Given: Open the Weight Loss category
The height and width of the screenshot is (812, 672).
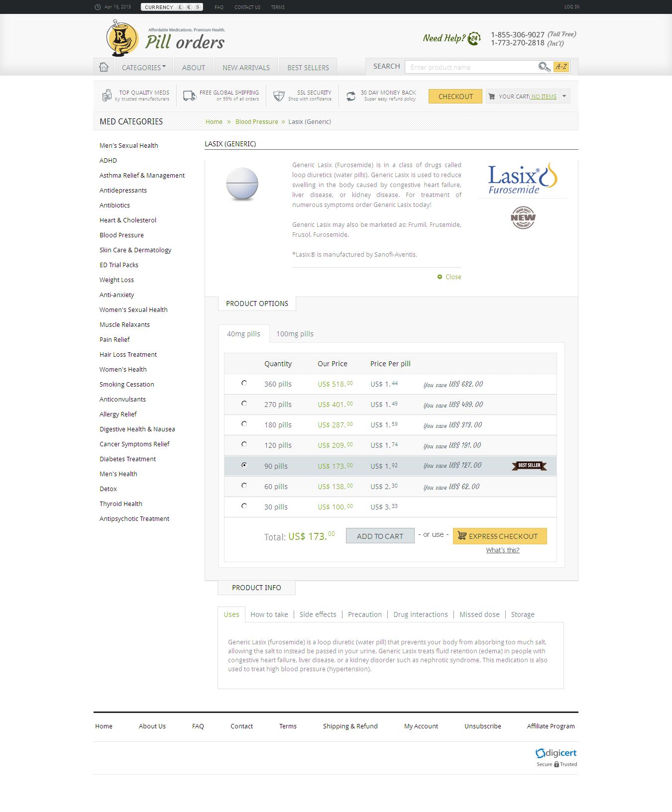Looking at the screenshot, I should point(116,280).
